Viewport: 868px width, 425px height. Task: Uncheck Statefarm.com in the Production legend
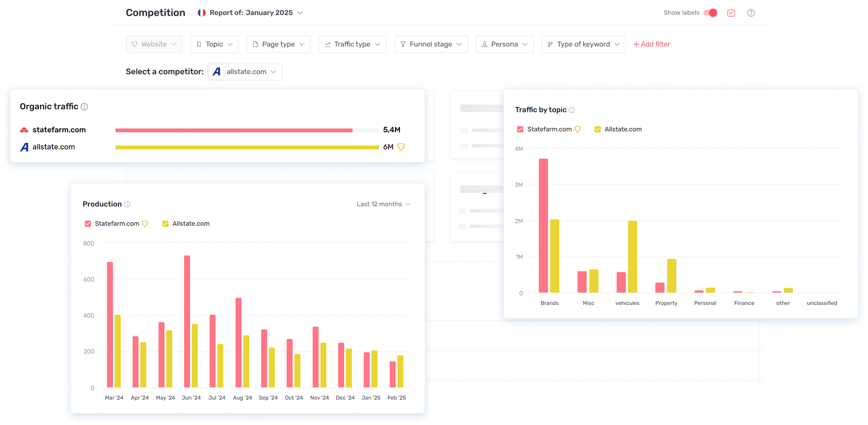[88, 224]
